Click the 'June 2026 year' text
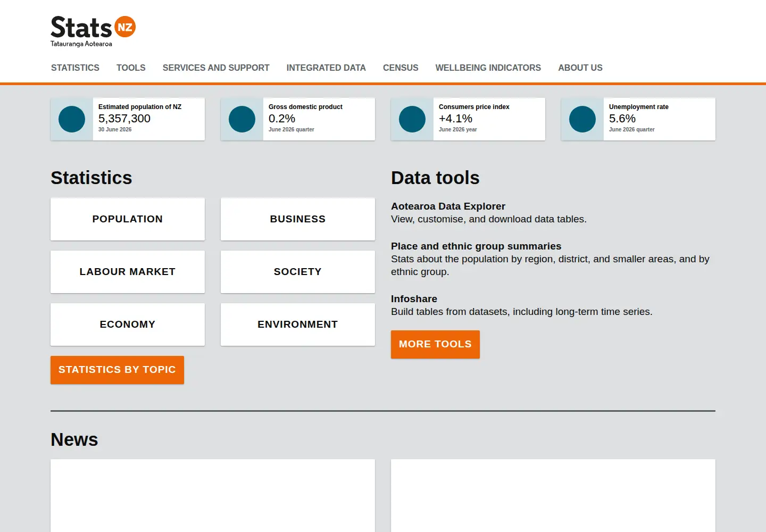Viewport: 766px width, 532px height. [457, 129]
